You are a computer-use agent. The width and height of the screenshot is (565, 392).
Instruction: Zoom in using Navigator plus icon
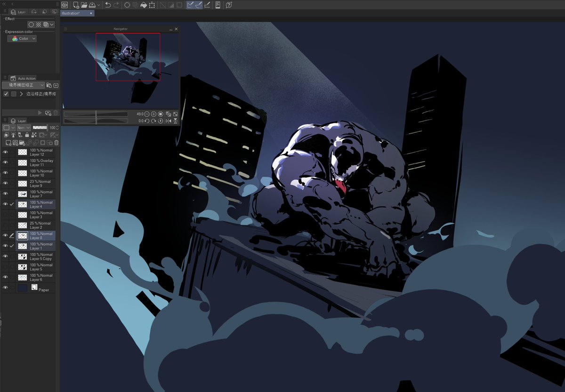(153, 114)
